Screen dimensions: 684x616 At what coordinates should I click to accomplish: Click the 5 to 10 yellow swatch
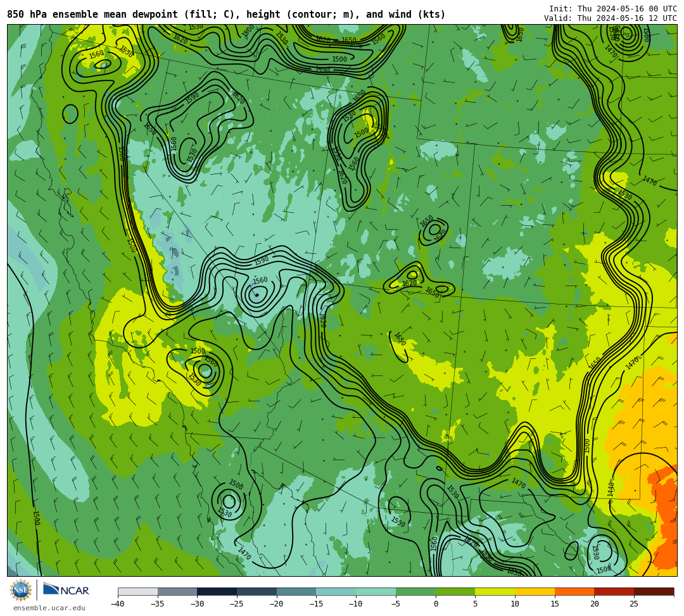[x=495, y=591]
